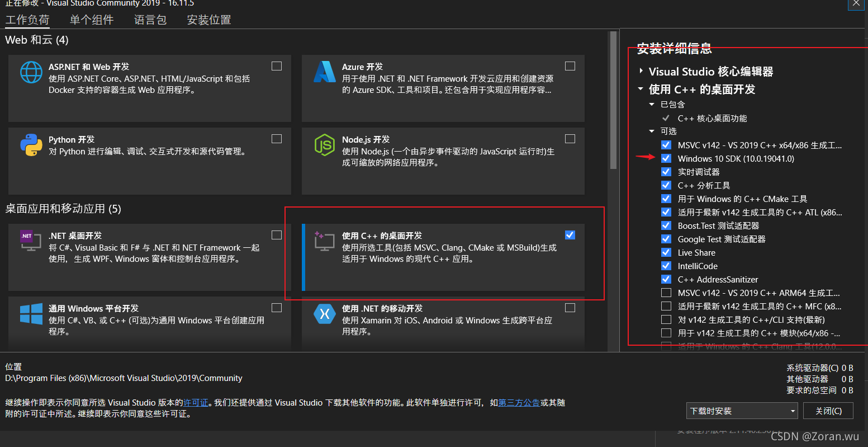Open the 下载时安装 dropdown
Image resolution: width=868 pixels, height=447 pixels.
click(742, 411)
